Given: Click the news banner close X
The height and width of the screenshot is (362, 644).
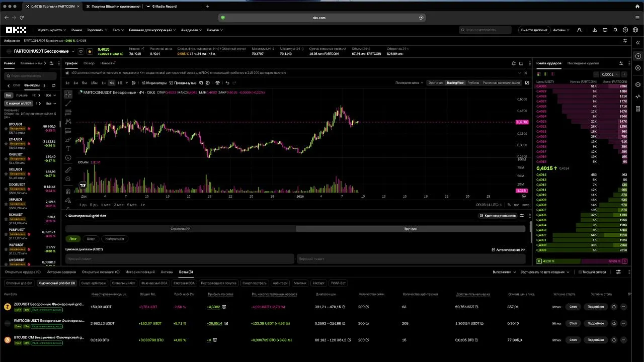Looking at the screenshot, I should [526, 73].
